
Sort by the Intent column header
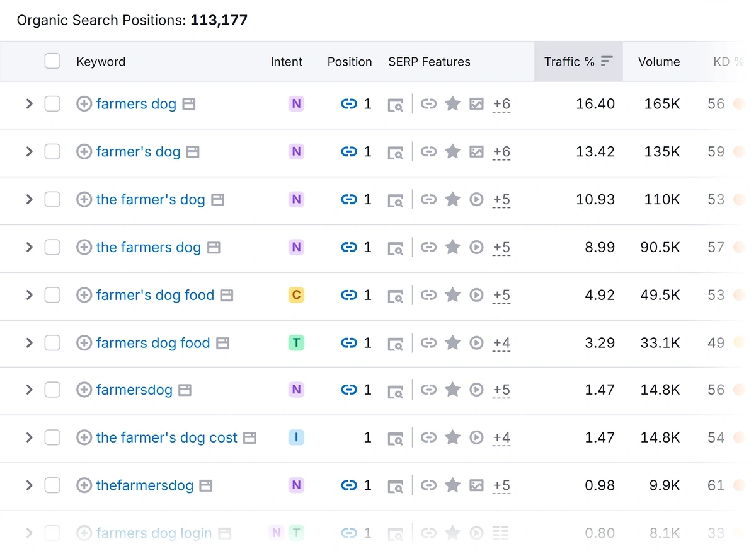coord(287,62)
